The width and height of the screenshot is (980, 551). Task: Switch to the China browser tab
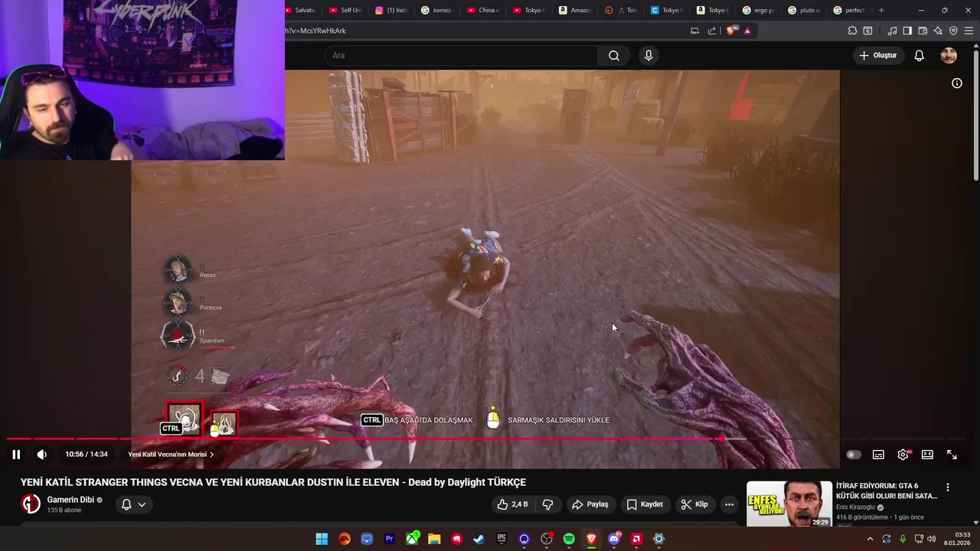click(x=484, y=10)
